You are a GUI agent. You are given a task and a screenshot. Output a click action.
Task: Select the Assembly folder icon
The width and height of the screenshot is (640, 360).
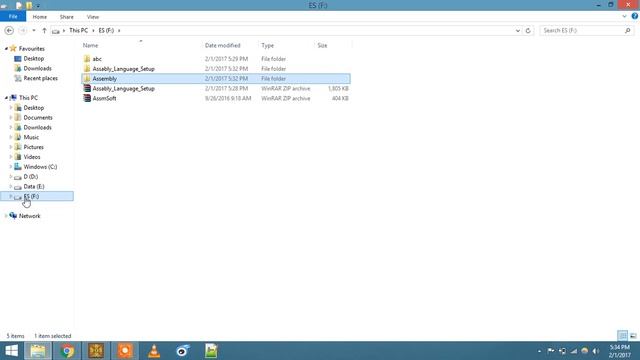point(87,78)
